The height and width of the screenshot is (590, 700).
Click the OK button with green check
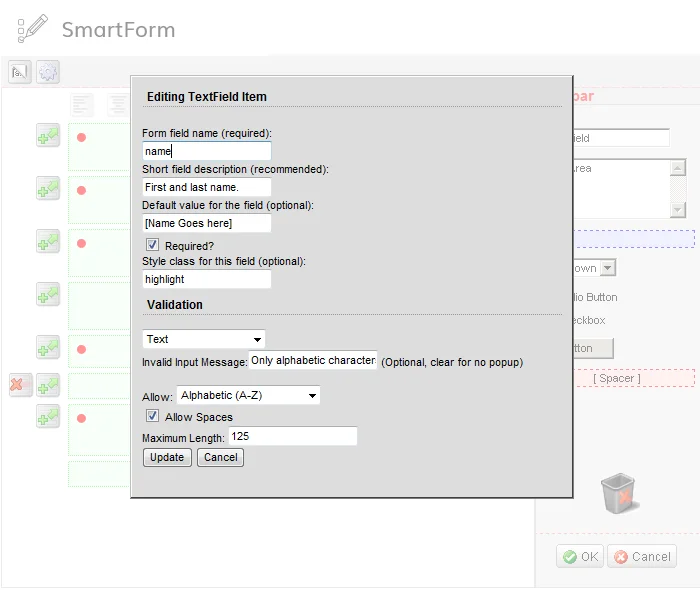tap(580, 557)
